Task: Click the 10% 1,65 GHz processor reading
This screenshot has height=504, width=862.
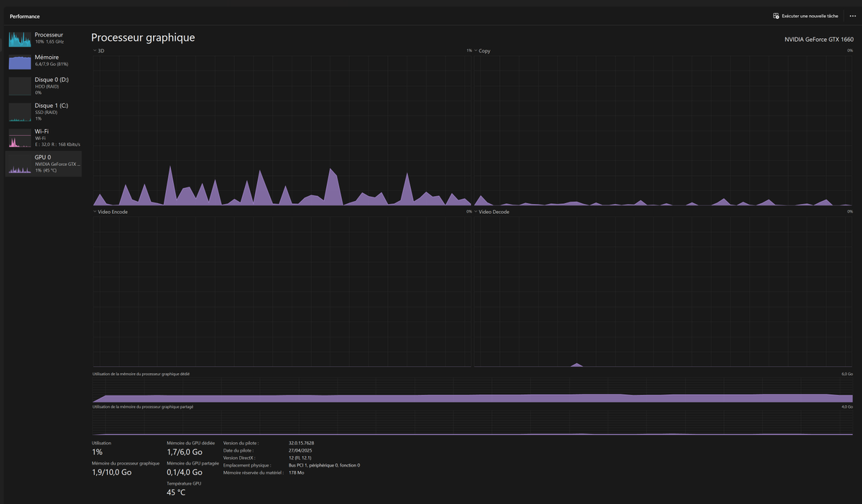Action: 50,42
